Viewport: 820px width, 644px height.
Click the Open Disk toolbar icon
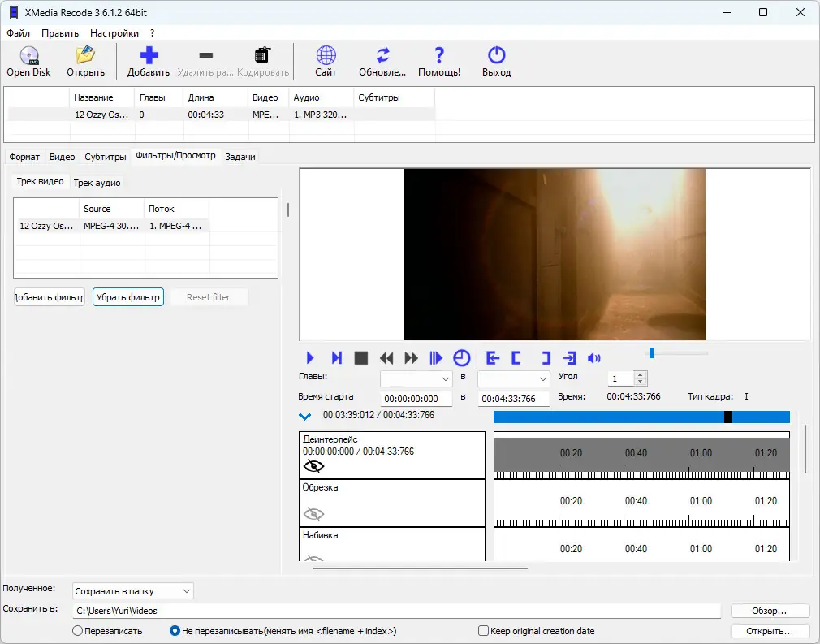click(28, 56)
